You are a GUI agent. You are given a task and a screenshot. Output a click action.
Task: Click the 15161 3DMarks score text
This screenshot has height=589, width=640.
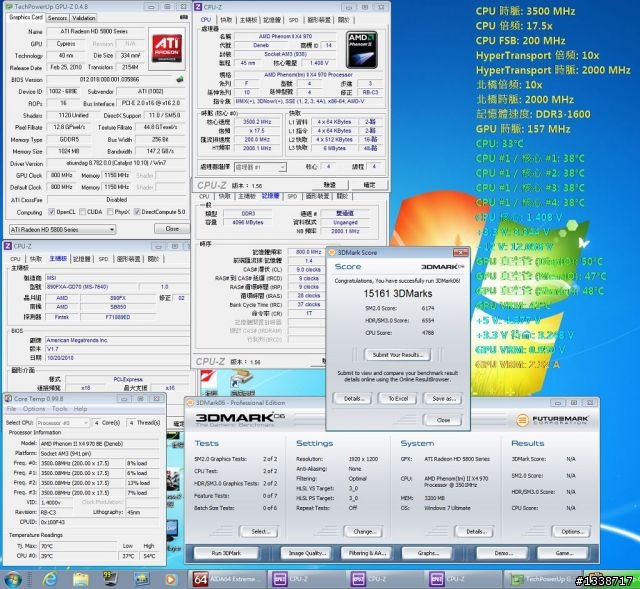(x=398, y=293)
